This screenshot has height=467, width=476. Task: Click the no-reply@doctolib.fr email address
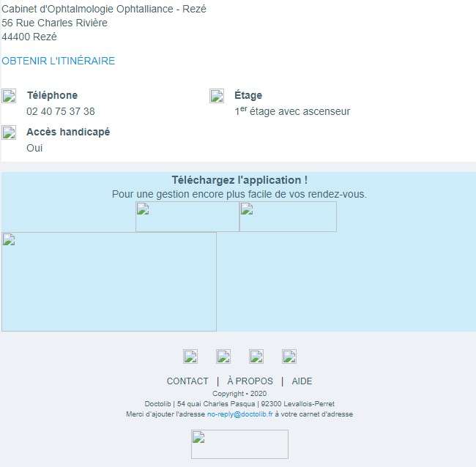coord(239,414)
